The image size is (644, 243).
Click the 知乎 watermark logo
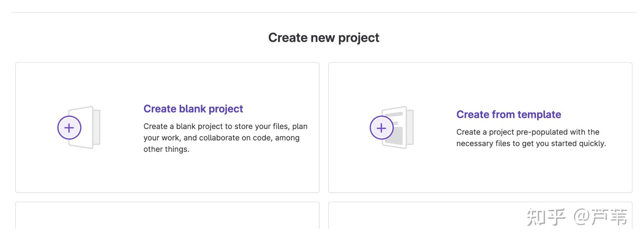pyautogui.click(x=546, y=217)
